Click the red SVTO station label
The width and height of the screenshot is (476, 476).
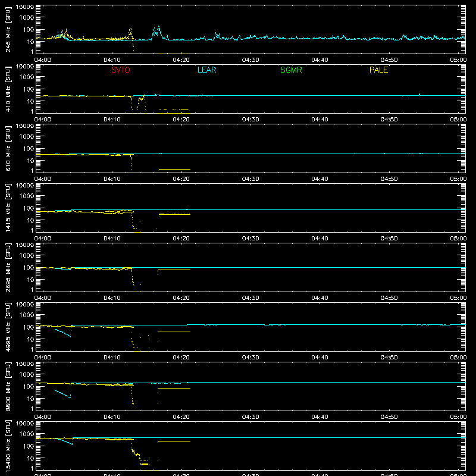[x=121, y=70]
